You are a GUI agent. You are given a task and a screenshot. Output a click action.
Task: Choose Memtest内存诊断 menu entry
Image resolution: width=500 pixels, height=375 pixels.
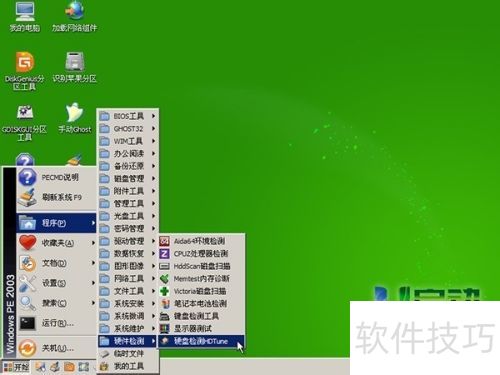point(201,279)
